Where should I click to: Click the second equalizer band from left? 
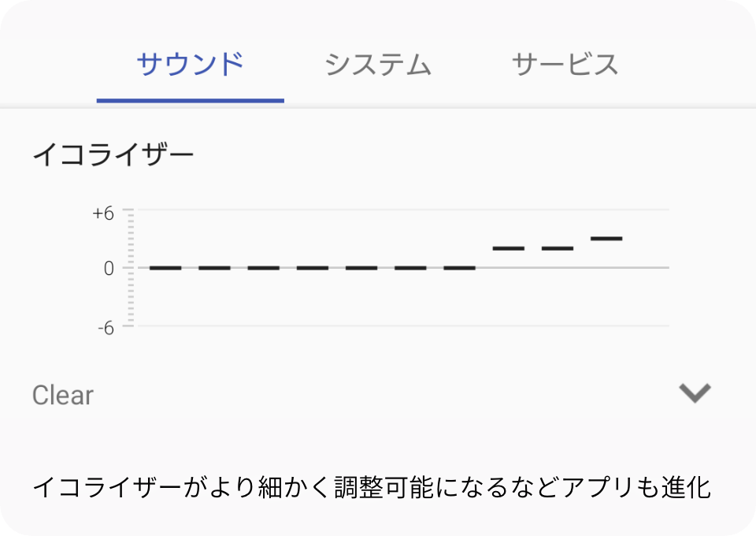[x=214, y=268]
